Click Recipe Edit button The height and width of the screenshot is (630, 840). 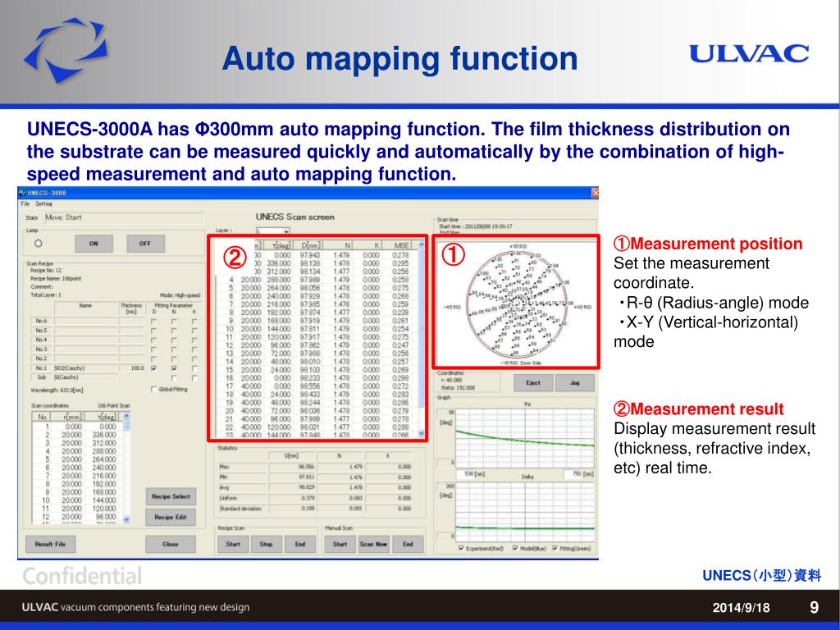[x=171, y=518]
